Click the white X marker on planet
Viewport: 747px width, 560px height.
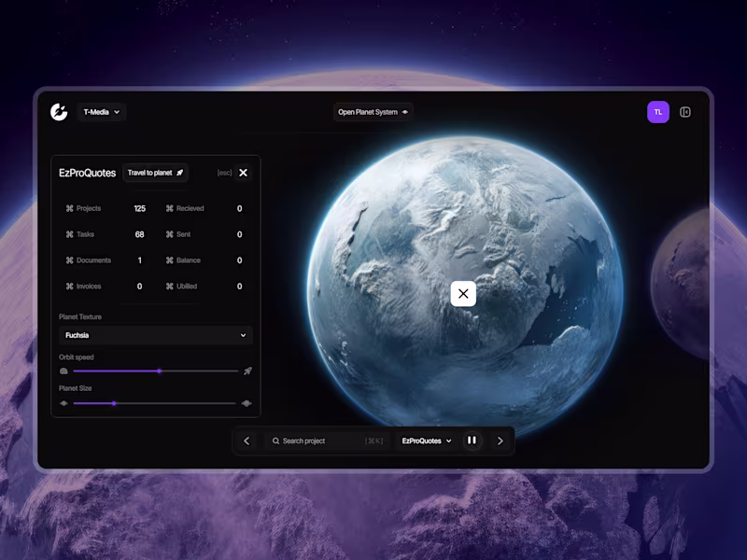(x=463, y=294)
